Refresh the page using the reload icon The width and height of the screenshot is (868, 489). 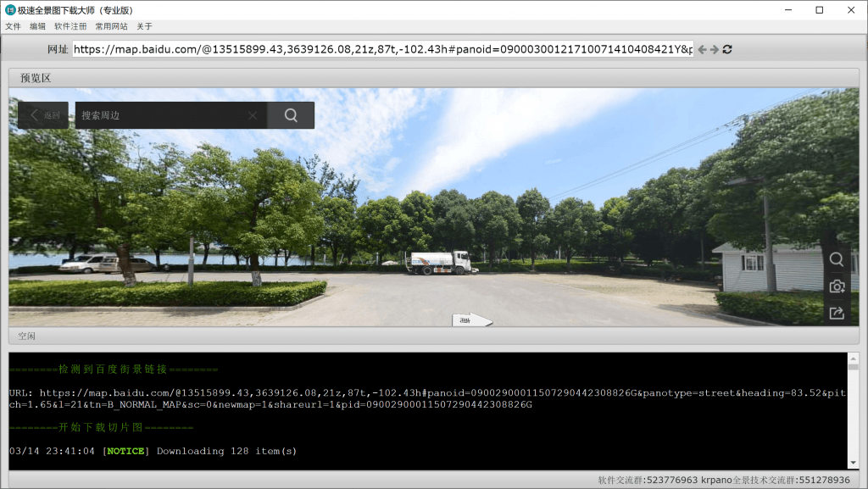727,49
